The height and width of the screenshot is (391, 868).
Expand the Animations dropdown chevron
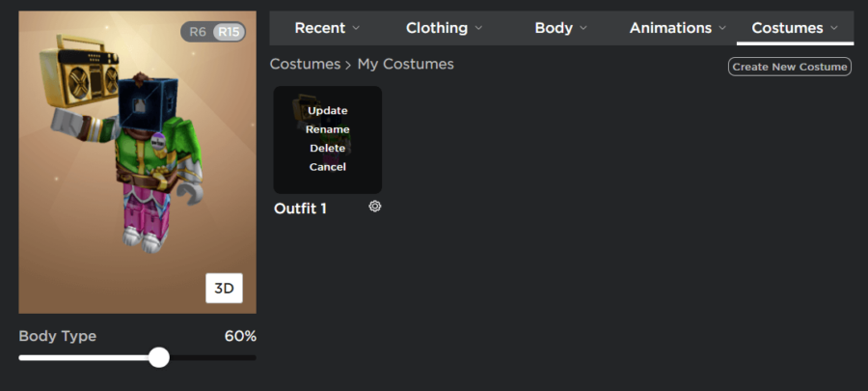pyautogui.click(x=722, y=28)
